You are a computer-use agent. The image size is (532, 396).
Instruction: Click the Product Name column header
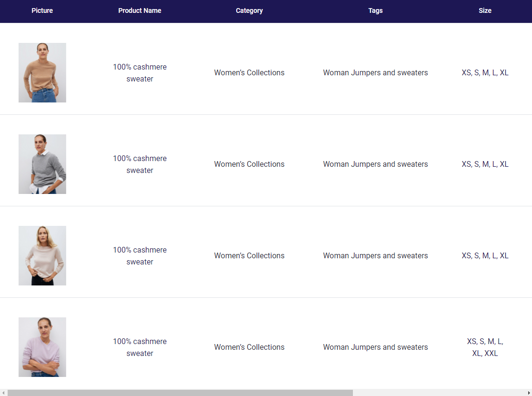(x=140, y=10)
